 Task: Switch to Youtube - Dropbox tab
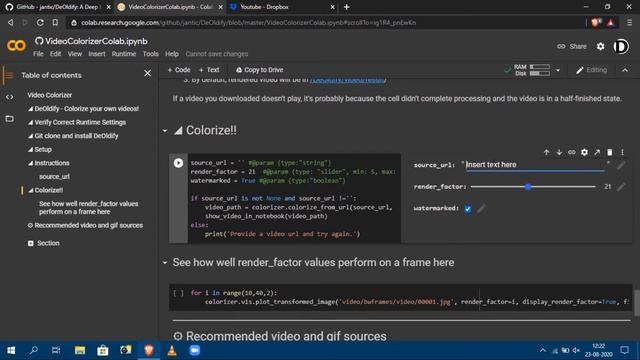pyautogui.click(x=282, y=7)
